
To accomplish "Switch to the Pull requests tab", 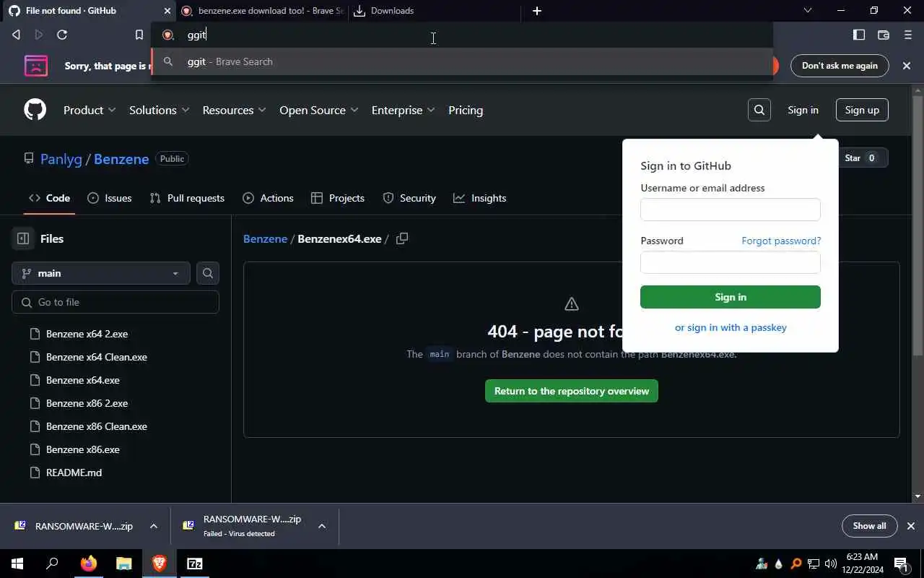I will [187, 198].
